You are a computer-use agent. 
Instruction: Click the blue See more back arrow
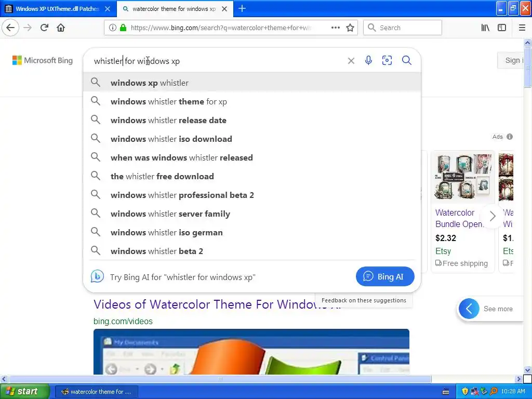click(469, 309)
